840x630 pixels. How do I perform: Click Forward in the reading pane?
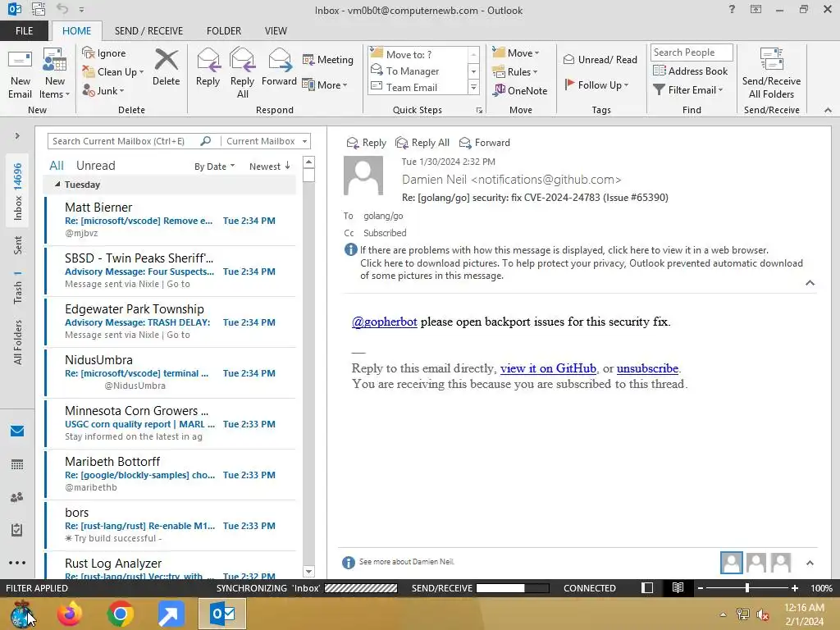click(x=484, y=143)
